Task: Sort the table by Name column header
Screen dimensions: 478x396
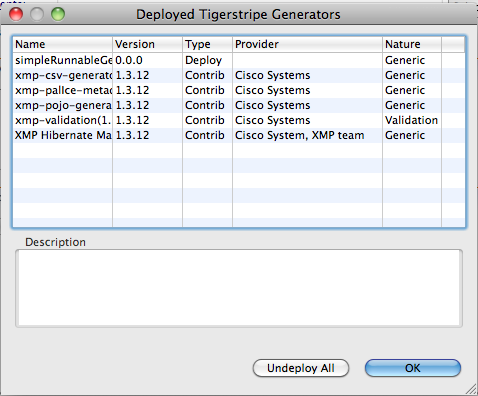Action: point(63,44)
